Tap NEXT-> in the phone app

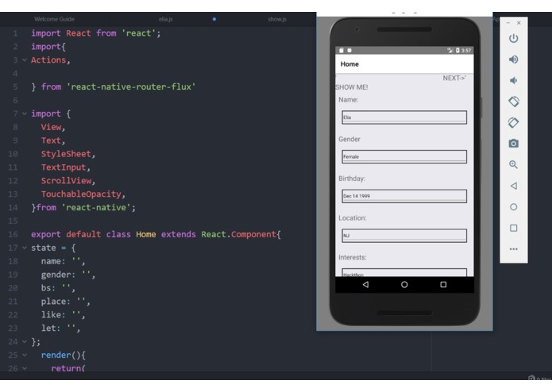pos(454,78)
